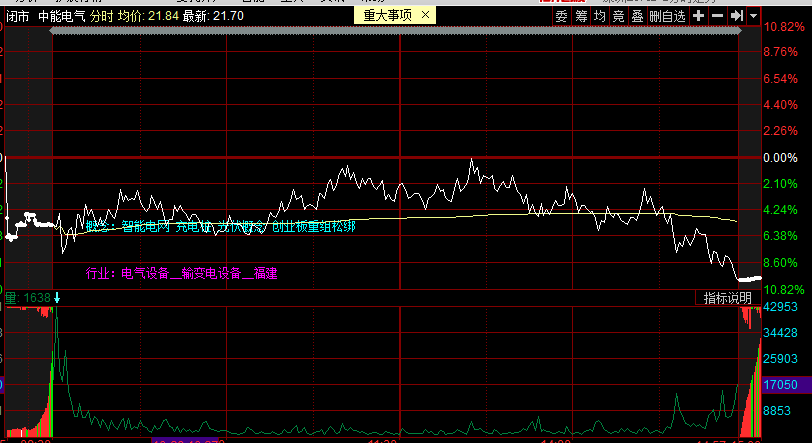Image resolution: width=812 pixels, height=443 pixels.
Task: Click the red 8.76% axis label
Action: pyautogui.click(x=780, y=52)
